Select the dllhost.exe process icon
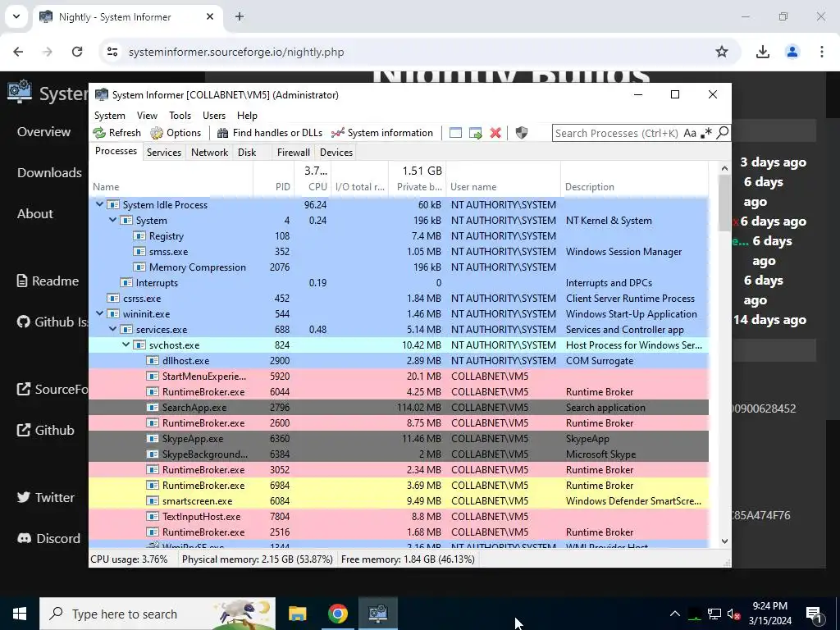Image resolution: width=840 pixels, height=630 pixels. pos(153,361)
